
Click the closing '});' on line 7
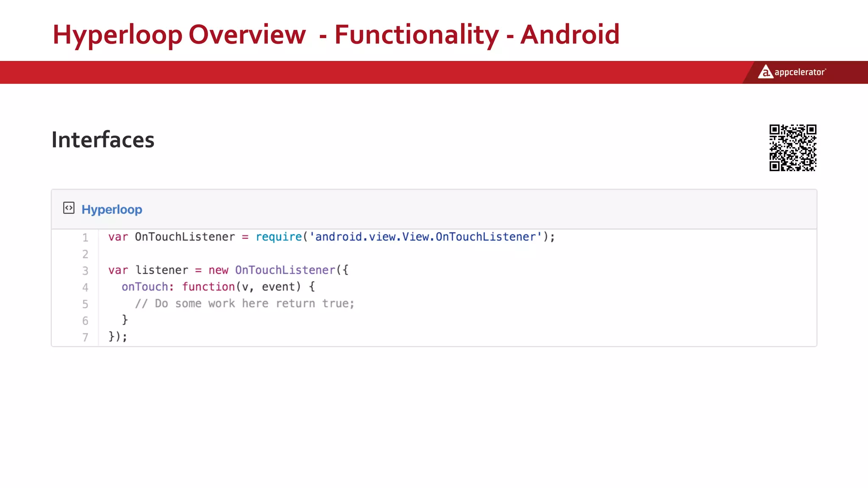117,336
